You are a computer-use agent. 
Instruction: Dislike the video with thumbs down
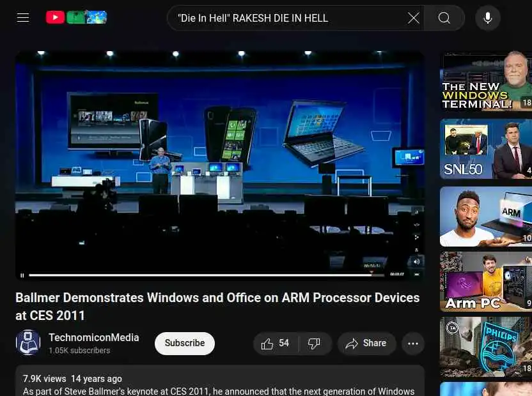coord(315,344)
